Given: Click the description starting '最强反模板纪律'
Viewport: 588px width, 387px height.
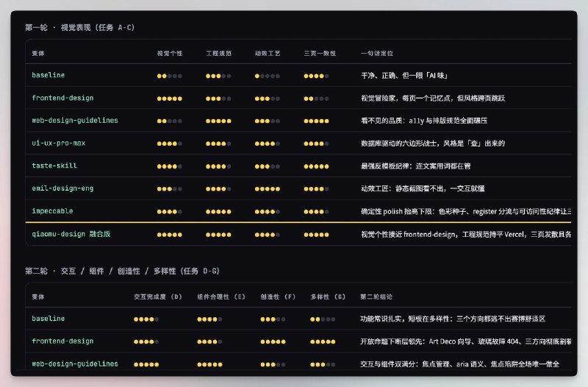Looking at the screenshot, I should 415,166.
